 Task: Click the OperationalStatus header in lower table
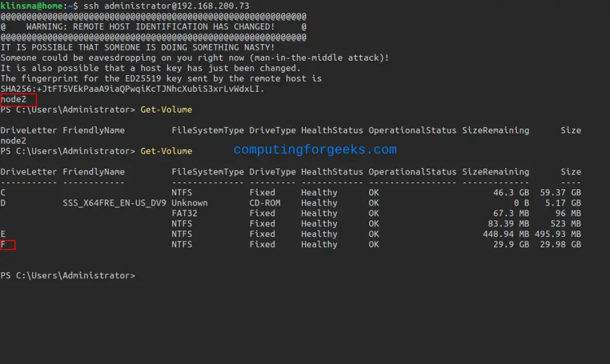click(x=412, y=172)
